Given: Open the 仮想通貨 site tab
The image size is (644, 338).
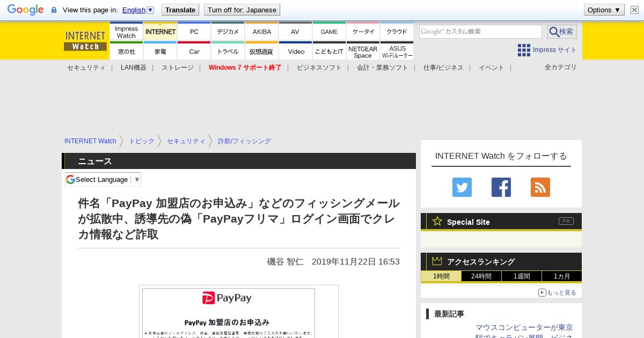Looking at the screenshot, I should pos(262,51).
